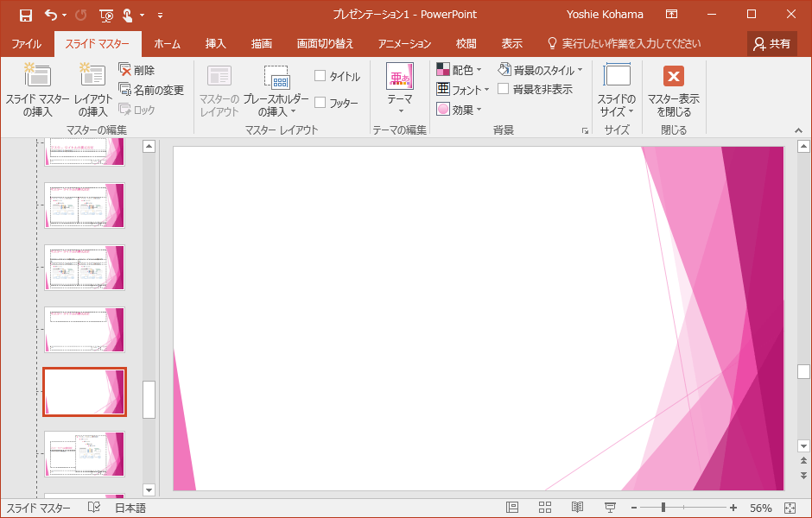812x518 pixels.
Task: Select the comparison layout thumbnail
Action: [85, 268]
